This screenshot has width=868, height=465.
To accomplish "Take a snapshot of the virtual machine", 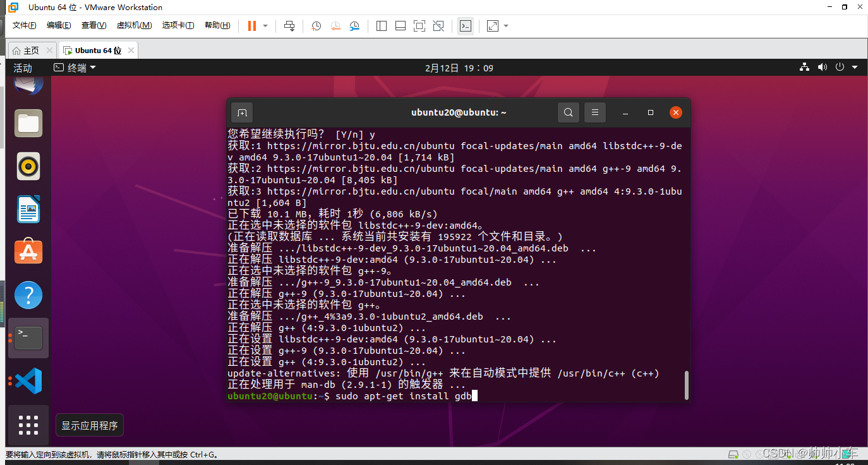I will [316, 26].
